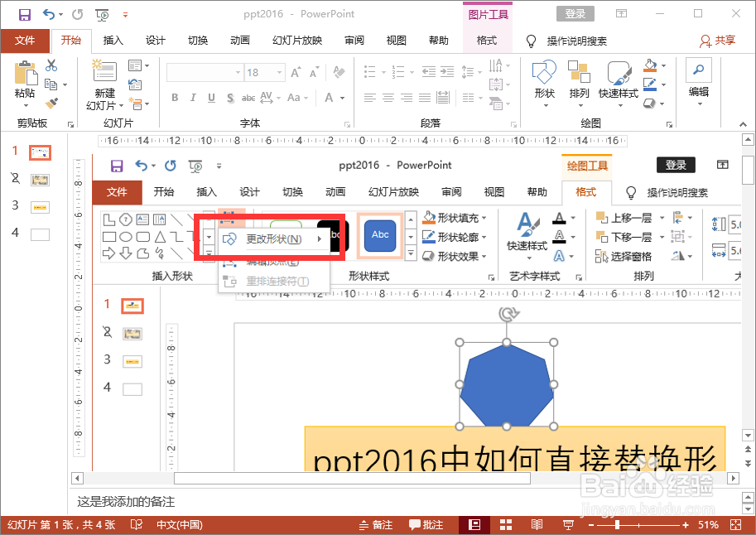Open the line spacing dropdown
The width and height of the screenshot is (756, 535).
[x=471, y=72]
